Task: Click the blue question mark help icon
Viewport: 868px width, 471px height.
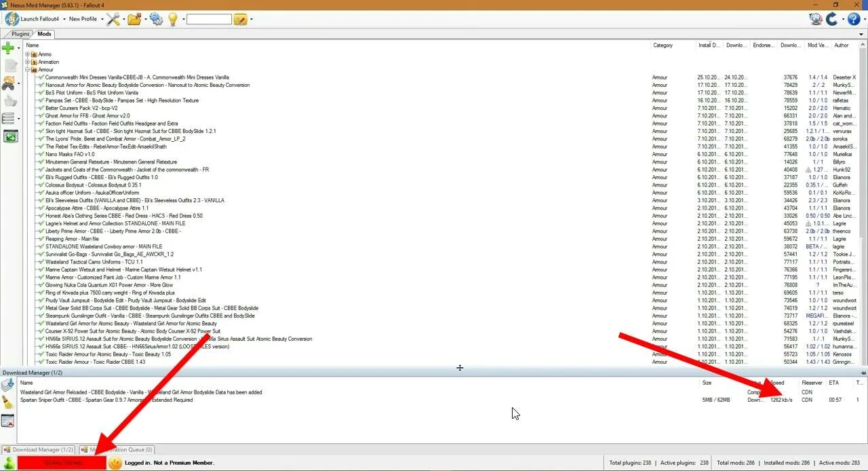Action: (x=854, y=19)
